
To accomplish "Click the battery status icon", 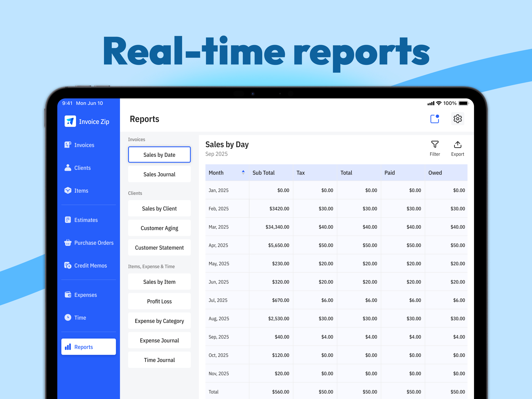I will 463,103.
